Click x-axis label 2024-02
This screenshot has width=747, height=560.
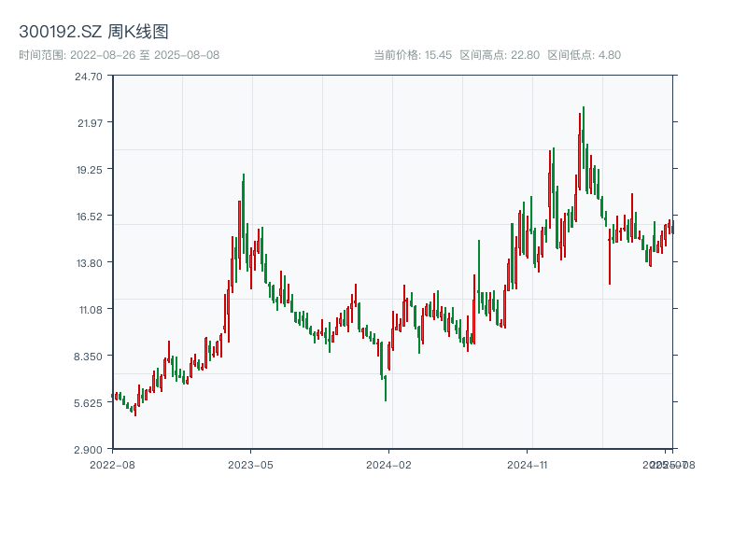click(388, 465)
